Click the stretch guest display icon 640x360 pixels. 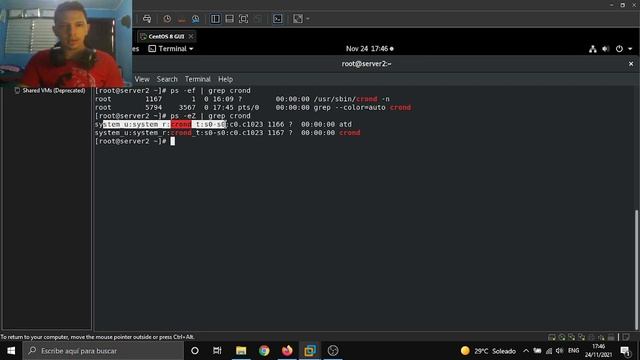(x=298, y=19)
